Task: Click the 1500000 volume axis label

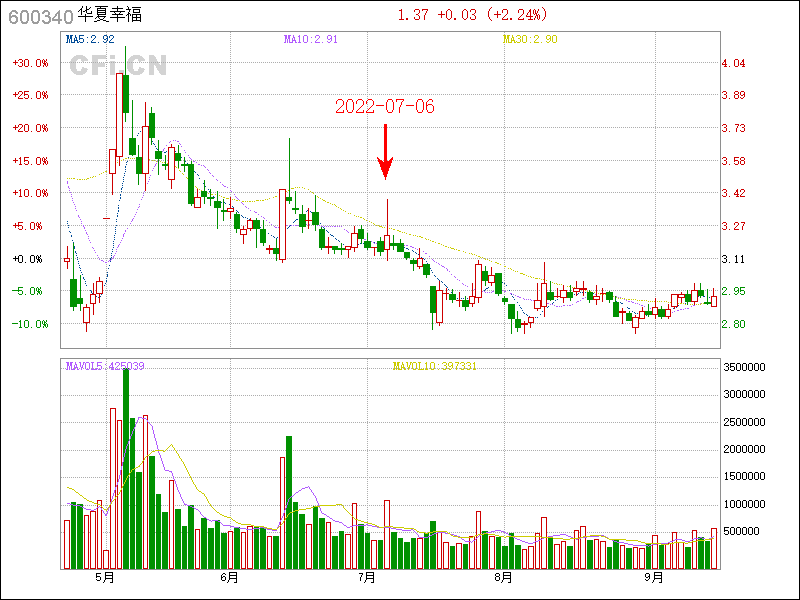Action: coord(745,477)
